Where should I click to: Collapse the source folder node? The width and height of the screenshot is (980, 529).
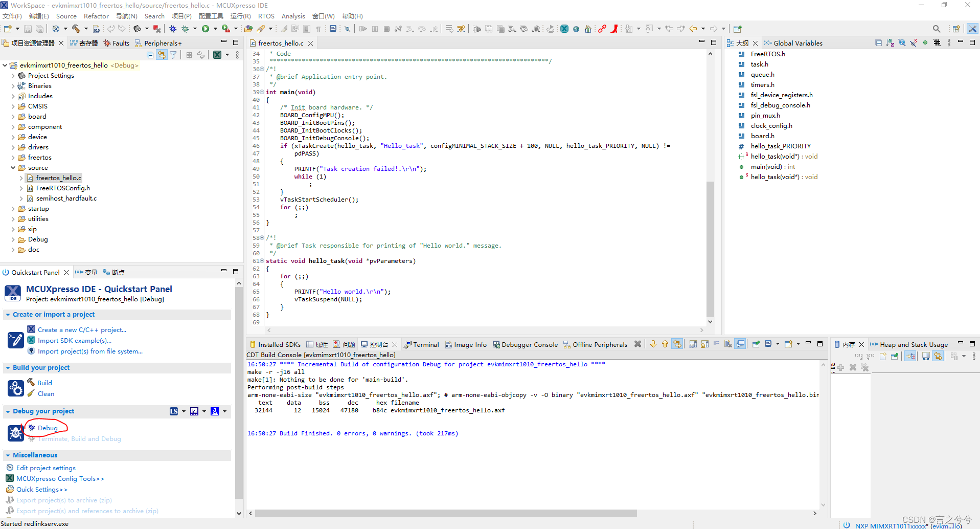click(13, 167)
